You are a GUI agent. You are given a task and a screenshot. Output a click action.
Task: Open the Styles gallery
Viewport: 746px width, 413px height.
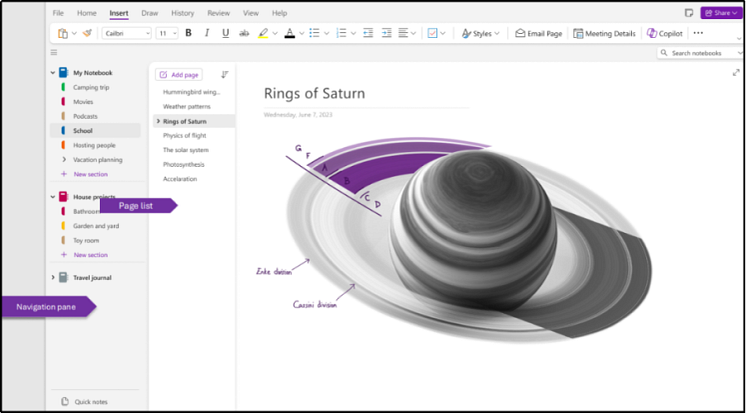pyautogui.click(x=481, y=34)
